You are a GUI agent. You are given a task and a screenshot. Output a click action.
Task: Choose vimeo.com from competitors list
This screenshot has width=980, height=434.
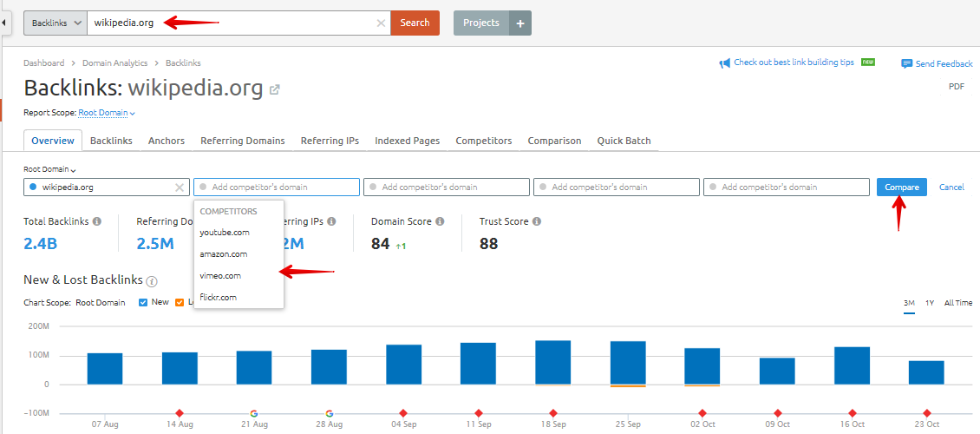[220, 275]
